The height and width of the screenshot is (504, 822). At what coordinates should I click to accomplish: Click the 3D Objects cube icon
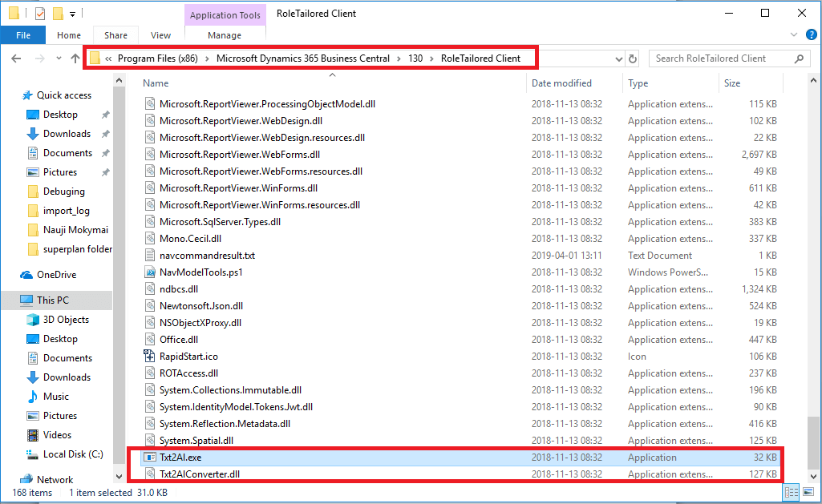click(33, 320)
